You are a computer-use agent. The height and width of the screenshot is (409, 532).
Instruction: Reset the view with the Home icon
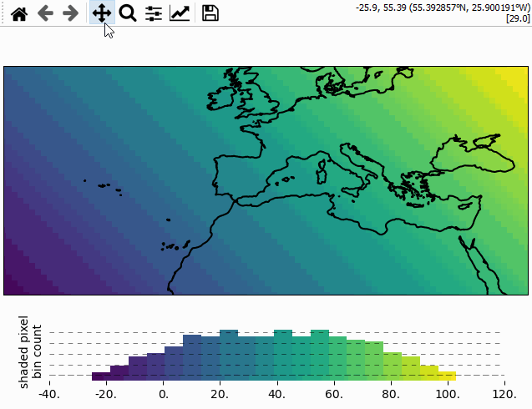click(x=19, y=13)
